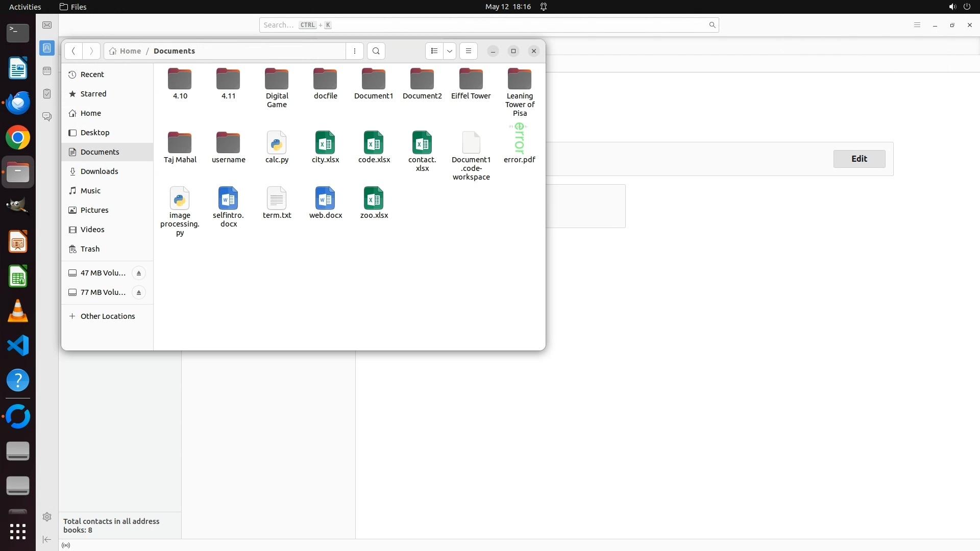Click Home in the path bar
980x551 pixels.
tap(126, 51)
